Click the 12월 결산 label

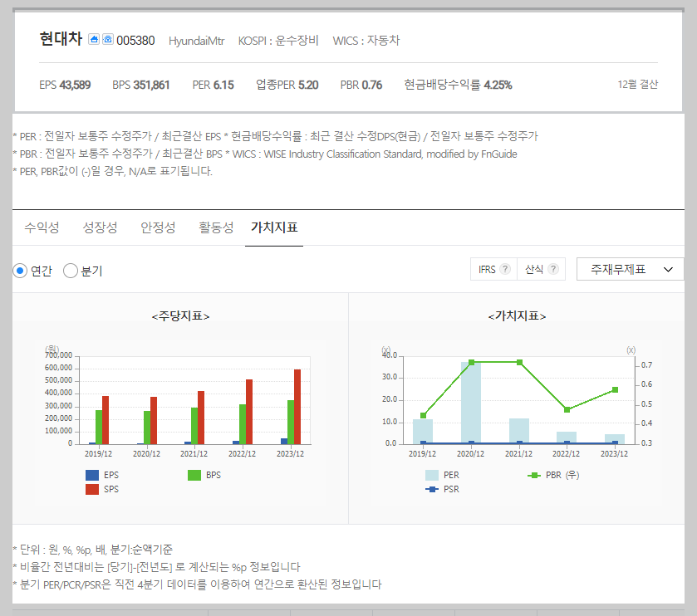coord(637,85)
